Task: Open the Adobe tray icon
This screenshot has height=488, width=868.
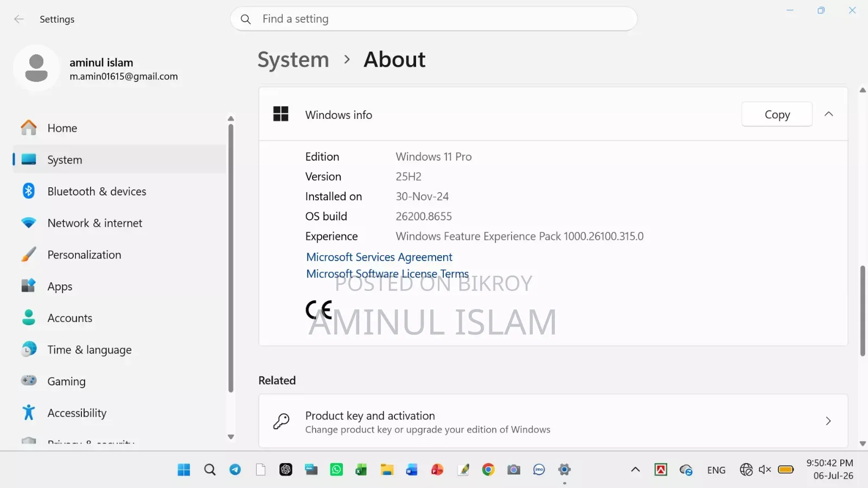Action: click(661, 470)
